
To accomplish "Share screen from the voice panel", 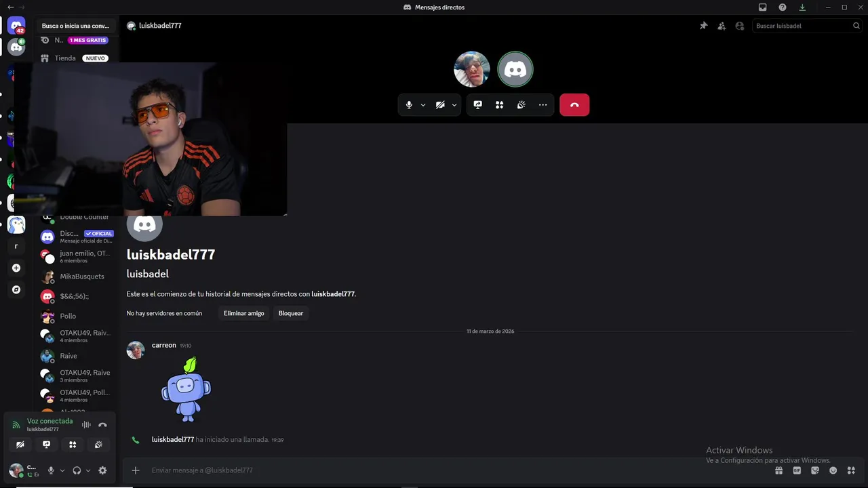I will (46, 445).
